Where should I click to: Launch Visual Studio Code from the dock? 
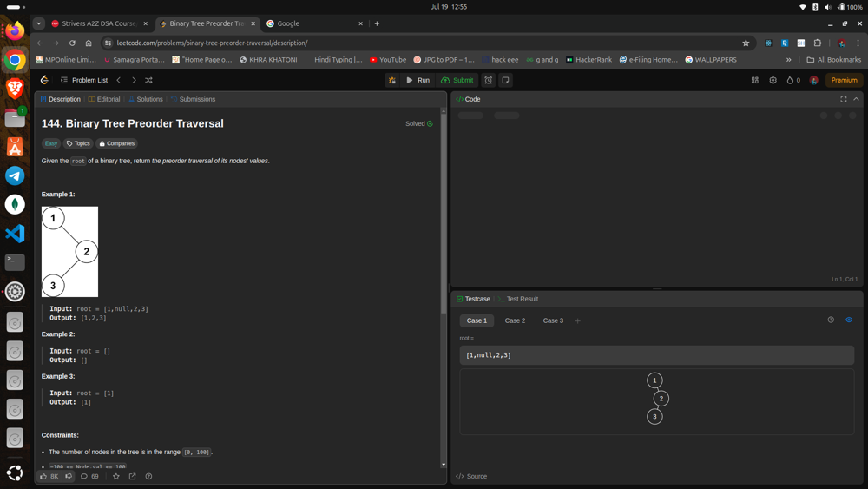click(15, 234)
